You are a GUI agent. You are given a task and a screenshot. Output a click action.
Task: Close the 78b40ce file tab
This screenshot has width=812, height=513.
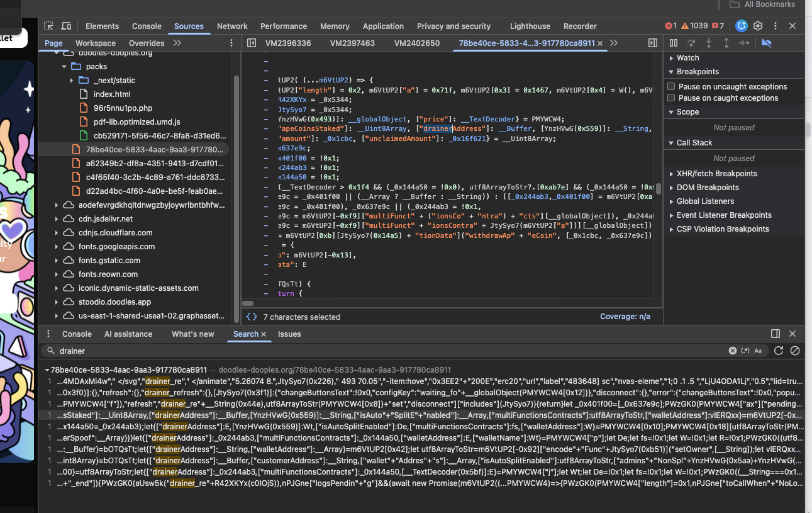pos(601,43)
